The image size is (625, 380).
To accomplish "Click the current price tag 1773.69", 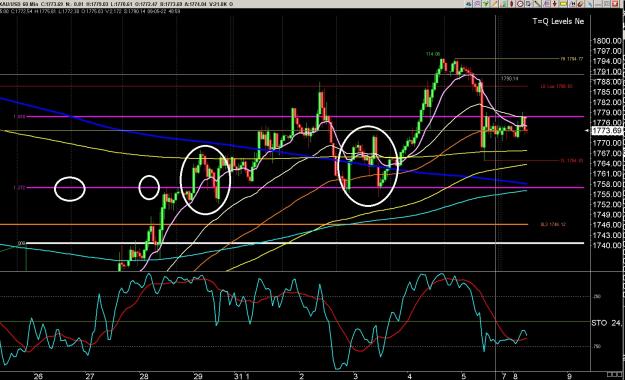I will 607,131.
